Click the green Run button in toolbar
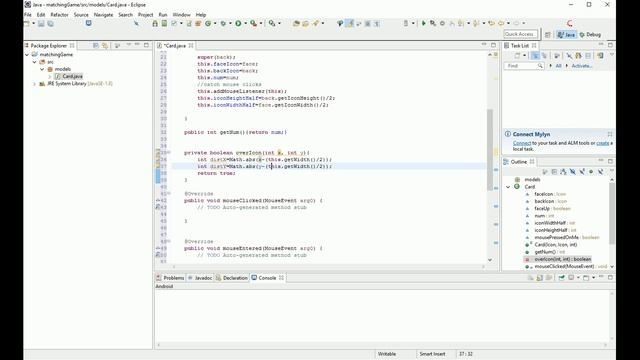Viewport: 640px width, 360px height. [x=238, y=24]
